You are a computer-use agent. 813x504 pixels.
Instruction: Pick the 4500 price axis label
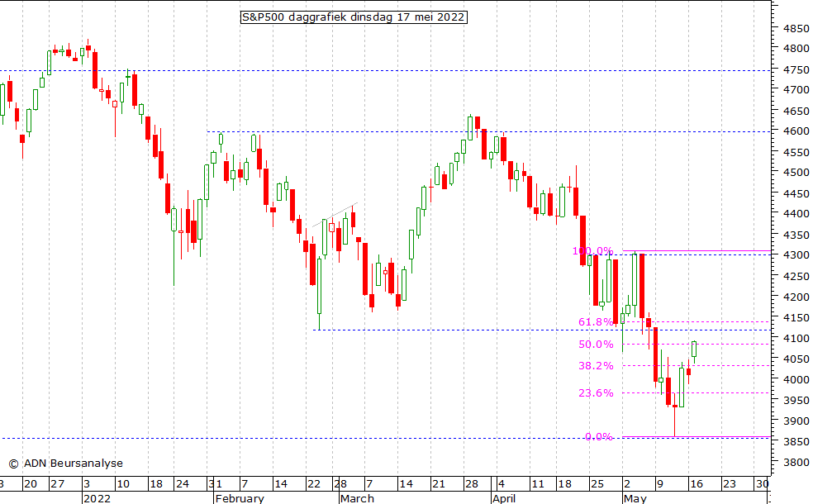796,172
